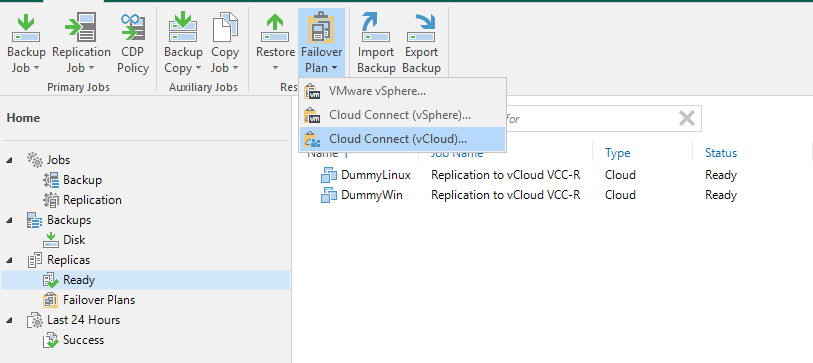Click DummyLinux's job name cell
The height and width of the screenshot is (363, 813).
506,175
